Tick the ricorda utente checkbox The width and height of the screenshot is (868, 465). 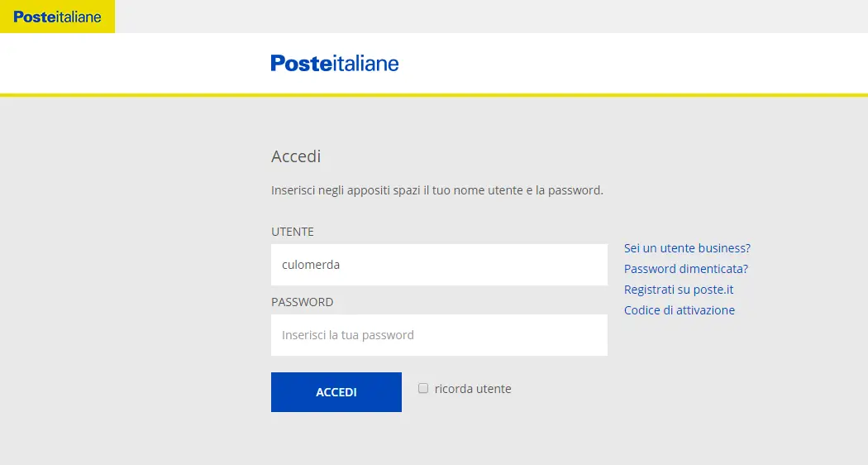(x=423, y=388)
